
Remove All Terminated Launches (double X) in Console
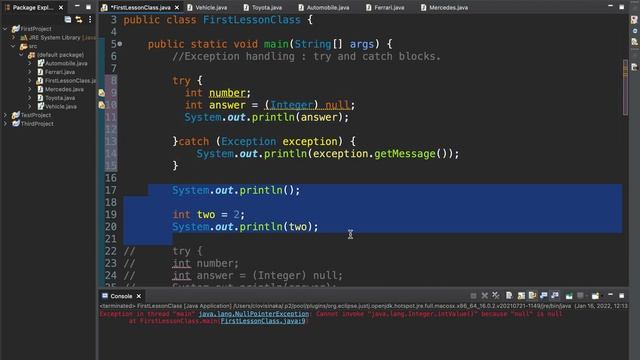pyautogui.click(x=496, y=296)
